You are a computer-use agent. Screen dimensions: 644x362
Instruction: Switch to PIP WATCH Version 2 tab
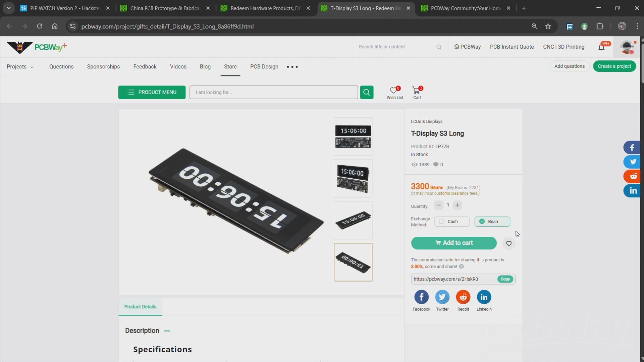coord(64,8)
